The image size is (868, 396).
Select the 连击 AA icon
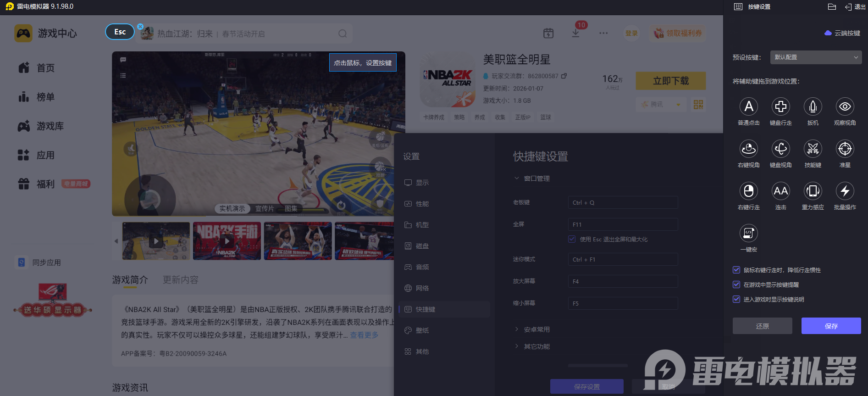(x=780, y=191)
